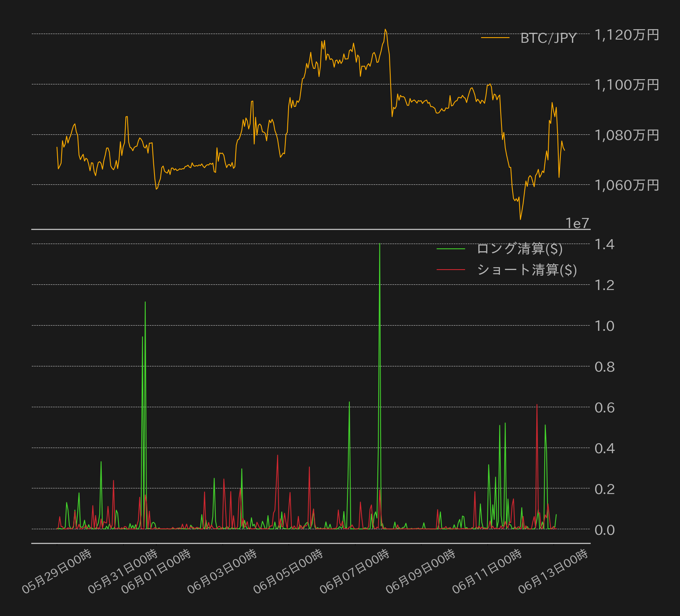Image resolution: width=680 pixels, height=616 pixels.
Task: Select the ショート清算($) legend text
Action: click(x=527, y=270)
